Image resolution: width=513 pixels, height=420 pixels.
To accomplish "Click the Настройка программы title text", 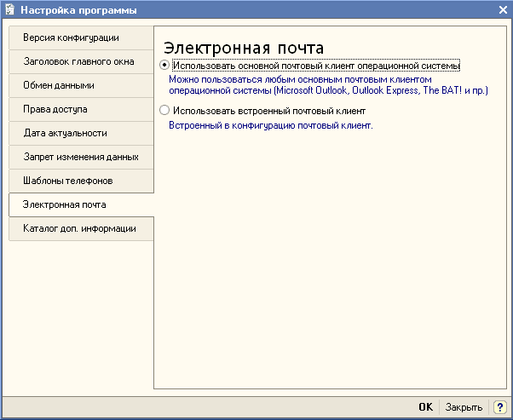I will 78,10.
